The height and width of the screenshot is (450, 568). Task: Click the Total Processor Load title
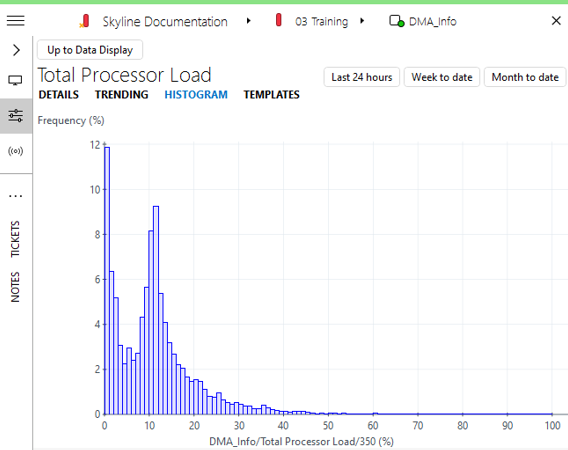pos(125,75)
